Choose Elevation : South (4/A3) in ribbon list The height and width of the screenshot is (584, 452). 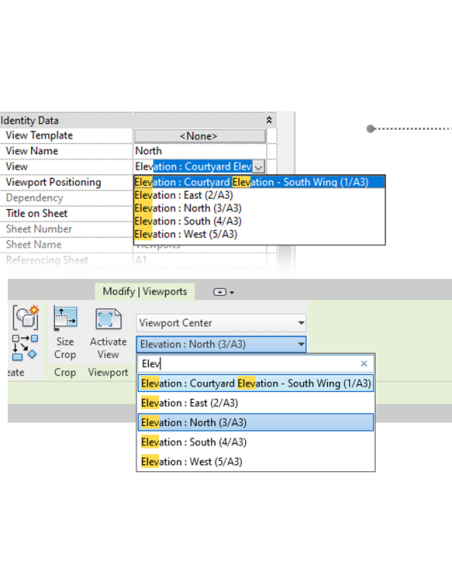(x=256, y=442)
